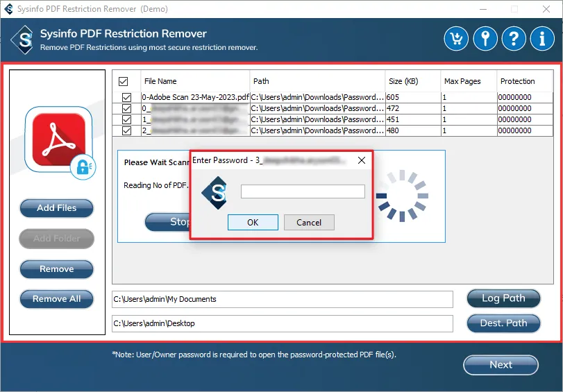This screenshot has height=392, width=563.
Task: Click the Protection column header
Action: [x=525, y=81]
